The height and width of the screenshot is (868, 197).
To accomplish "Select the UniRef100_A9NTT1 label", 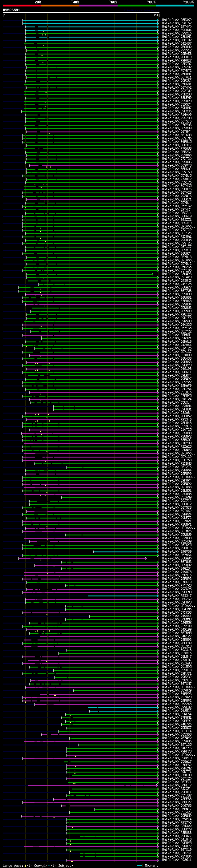I will pos(176,772).
